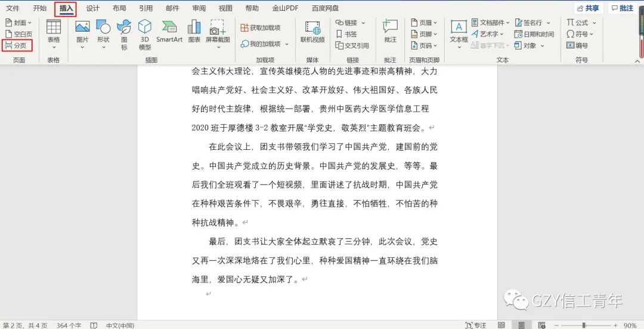Expand the 我的加载项 dropdown arrow
The image size is (644, 329).
point(287,44)
